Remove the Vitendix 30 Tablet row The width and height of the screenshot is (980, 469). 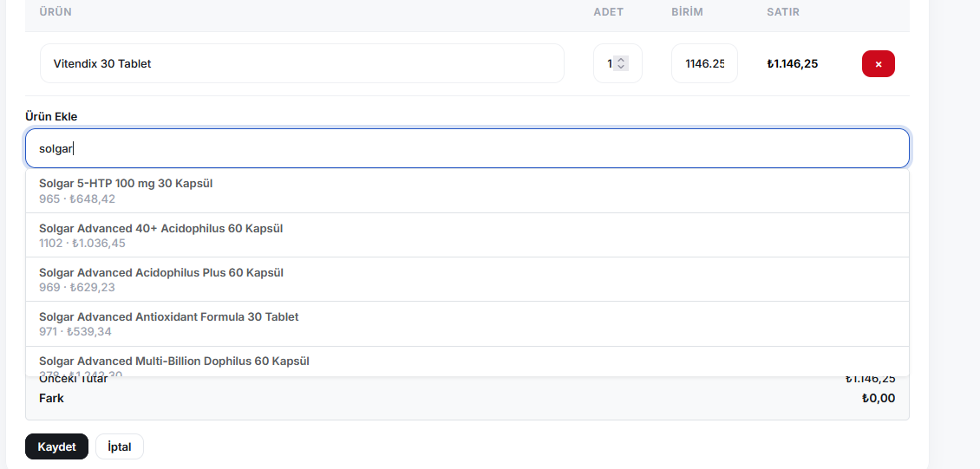879,63
